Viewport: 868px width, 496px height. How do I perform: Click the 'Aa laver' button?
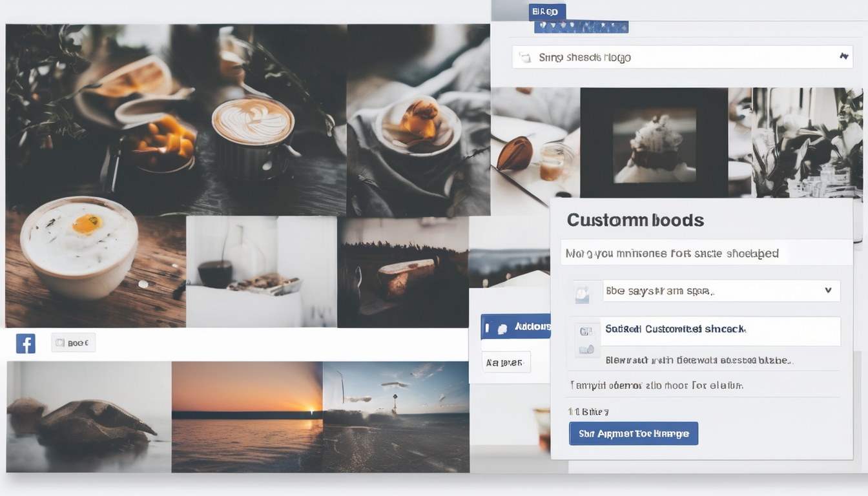click(506, 362)
